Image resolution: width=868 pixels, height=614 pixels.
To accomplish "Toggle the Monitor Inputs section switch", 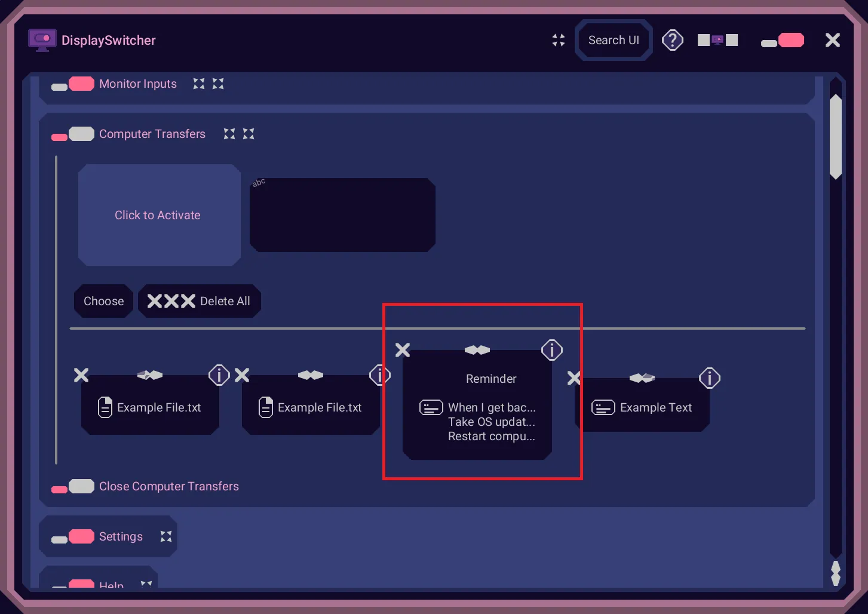I will [x=73, y=84].
